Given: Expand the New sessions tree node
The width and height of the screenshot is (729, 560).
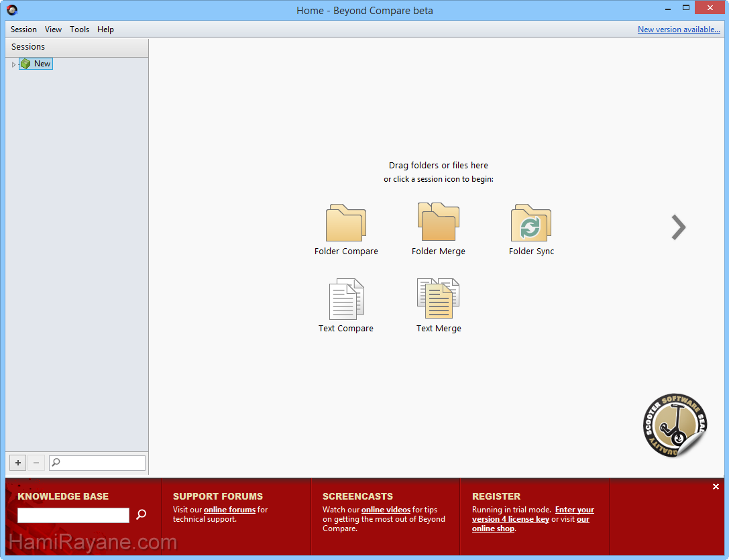Looking at the screenshot, I should (x=13, y=64).
